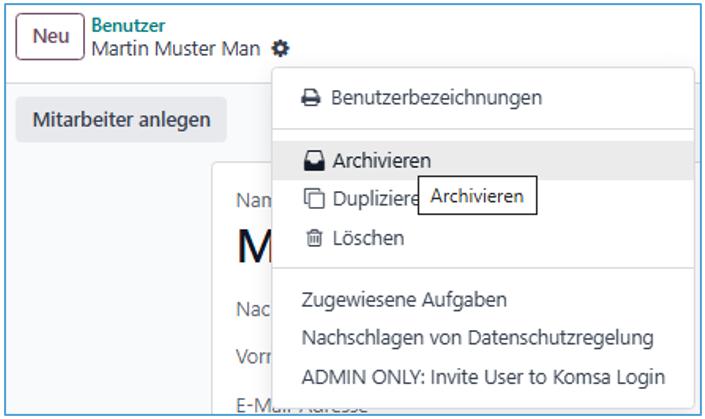
Task: Click the Martin Muster Man record title
Action: coord(175,48)
